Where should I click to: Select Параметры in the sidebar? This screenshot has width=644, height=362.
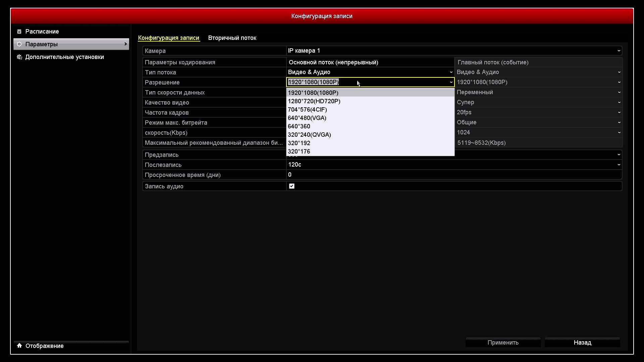71,44
